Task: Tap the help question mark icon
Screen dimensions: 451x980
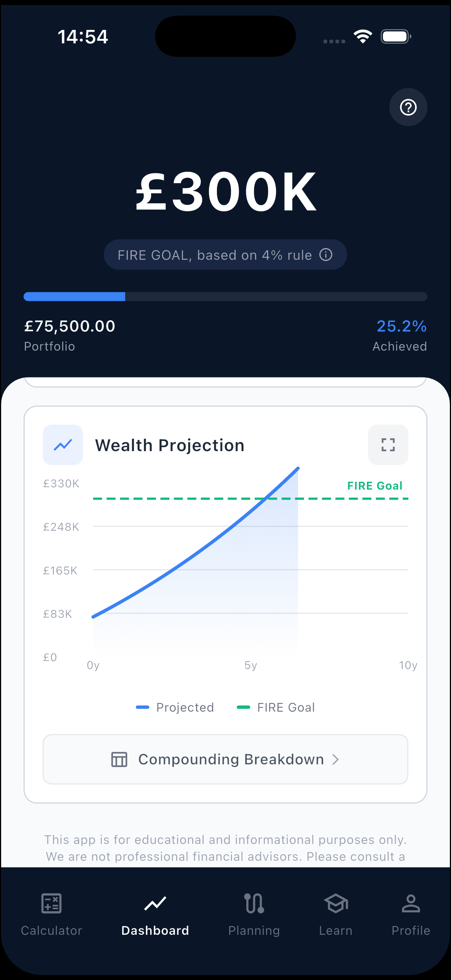Action: click(x=408, y=107)
